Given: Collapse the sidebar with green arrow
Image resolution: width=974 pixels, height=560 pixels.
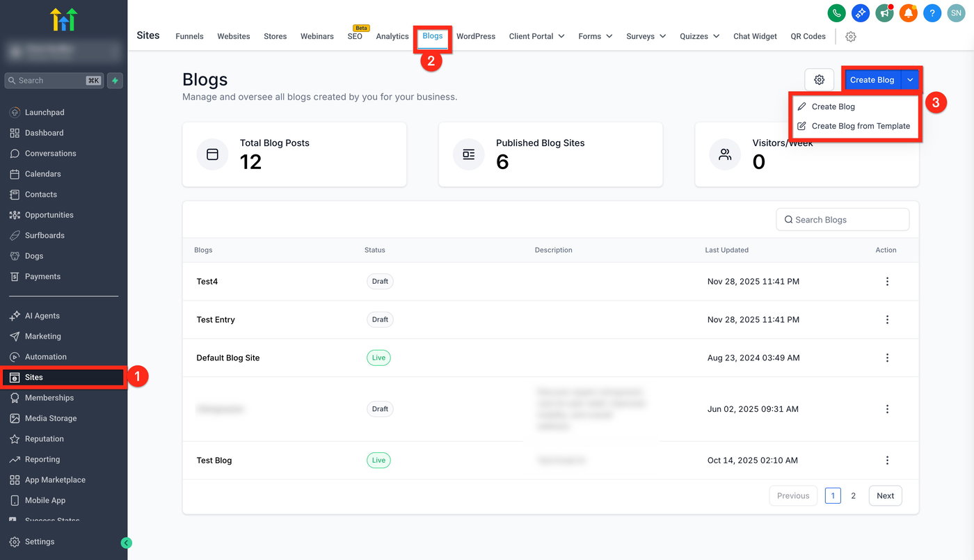Looking at the screenshot, I should pyautogui.click(x=126, y=543).
